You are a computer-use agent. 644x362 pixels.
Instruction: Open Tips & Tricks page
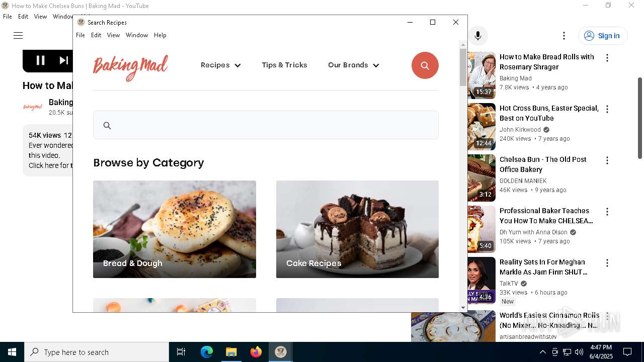pyautogui.click(x=284, y=65)
